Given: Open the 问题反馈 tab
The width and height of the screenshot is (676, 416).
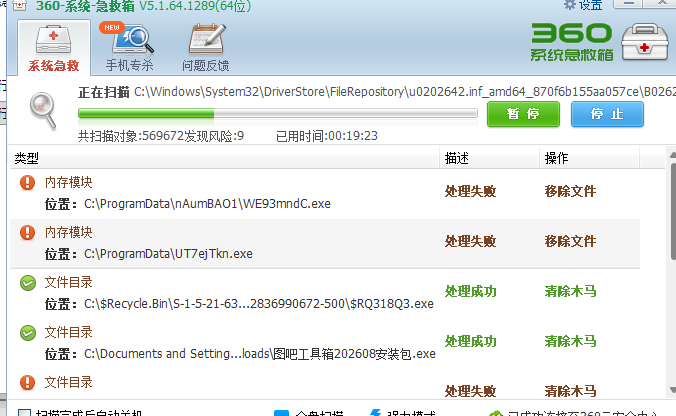Looking at the screenshot, I should pos(206,47).
